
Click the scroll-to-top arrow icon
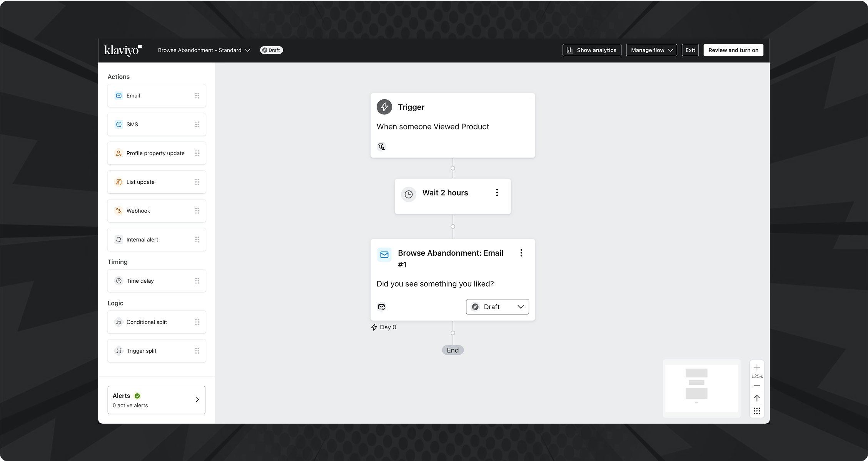pyautogui.click(x=756, y=398)
